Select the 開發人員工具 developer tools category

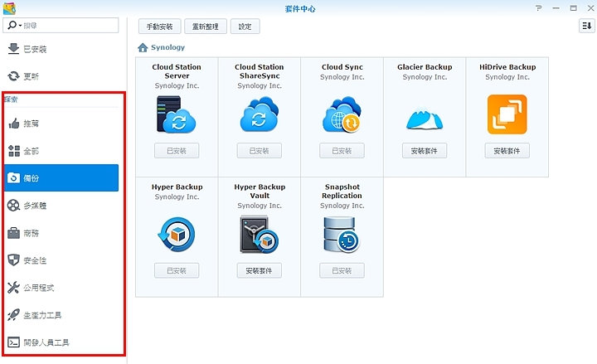coord(61,342)
